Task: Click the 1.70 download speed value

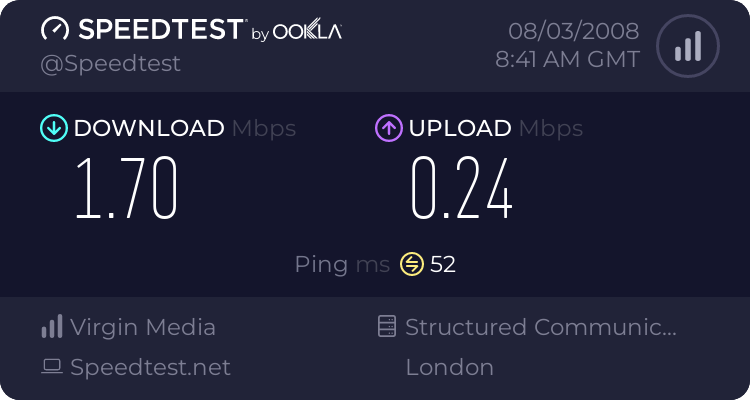Action: tap(127, 188)
